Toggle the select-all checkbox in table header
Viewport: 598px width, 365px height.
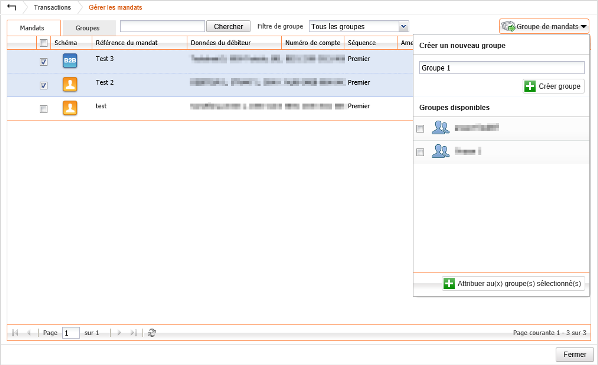pos(44,43)
